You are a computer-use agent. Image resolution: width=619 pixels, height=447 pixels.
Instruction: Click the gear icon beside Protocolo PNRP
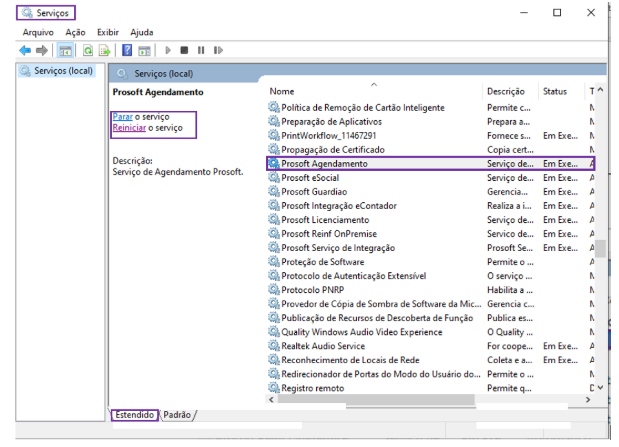tap(274, 289)
